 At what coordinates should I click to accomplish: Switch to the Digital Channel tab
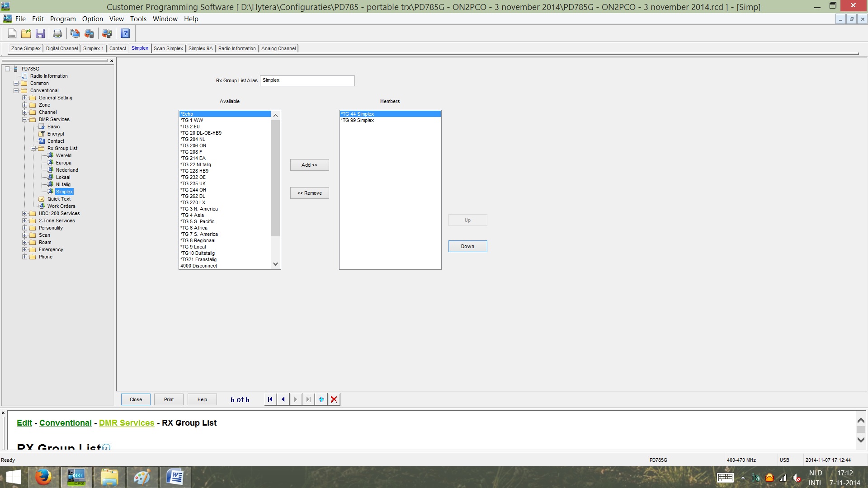[x=62, y=48]
